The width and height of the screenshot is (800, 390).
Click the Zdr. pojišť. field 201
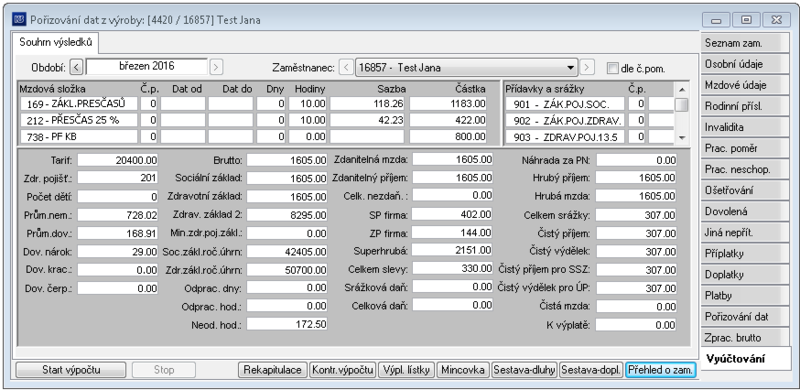118,178
